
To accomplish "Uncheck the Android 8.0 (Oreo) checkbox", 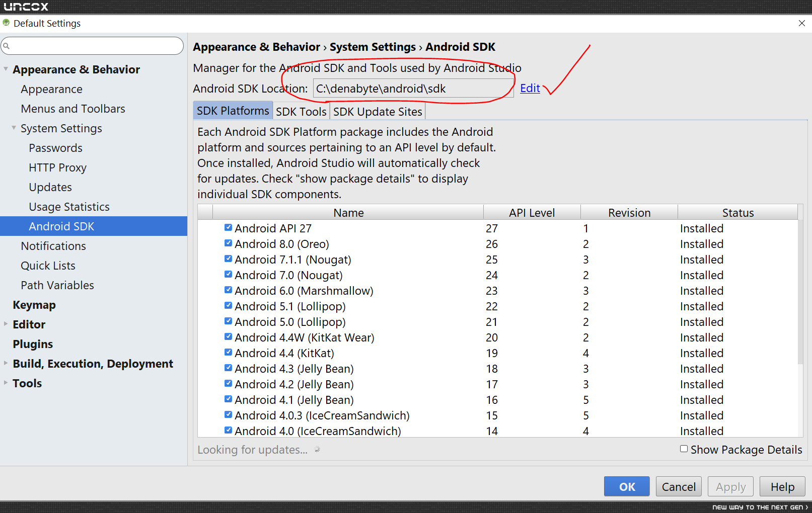I will [x=228, y=243].
